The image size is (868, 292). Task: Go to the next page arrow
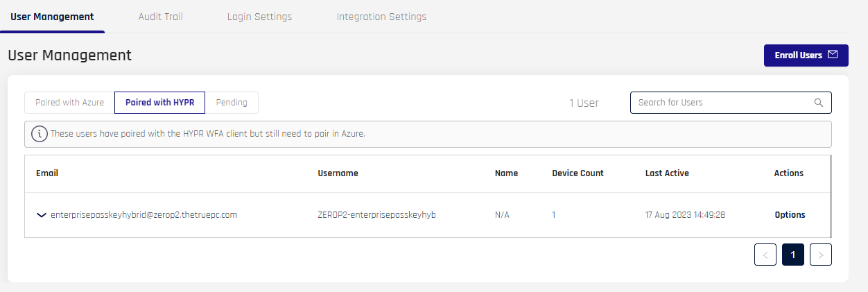coord(821,255)
